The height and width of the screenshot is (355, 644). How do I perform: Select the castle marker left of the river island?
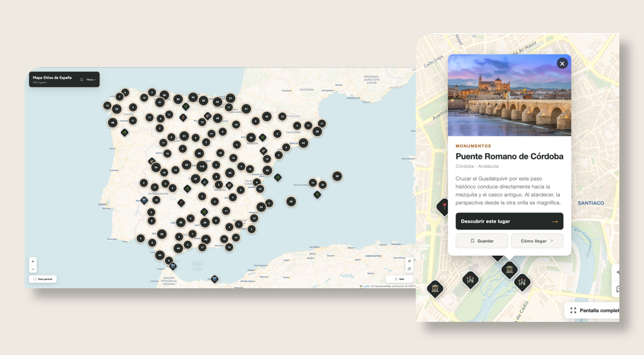(470, 280)
